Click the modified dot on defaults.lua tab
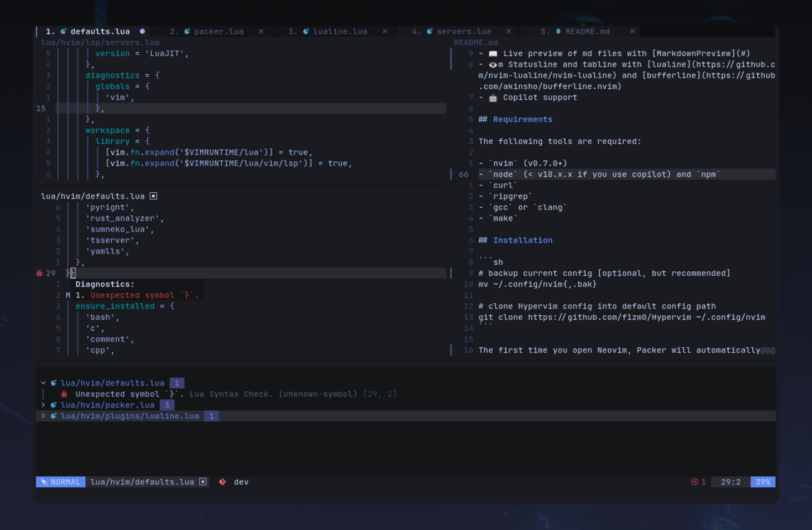Image resolution: width=812 pixels, height=530 pixels. 142,31
